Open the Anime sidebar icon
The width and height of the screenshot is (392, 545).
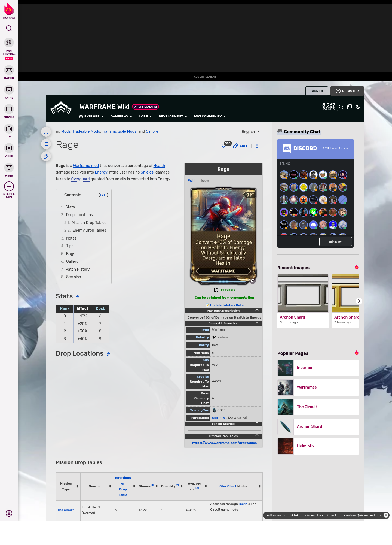click(9, 90)
